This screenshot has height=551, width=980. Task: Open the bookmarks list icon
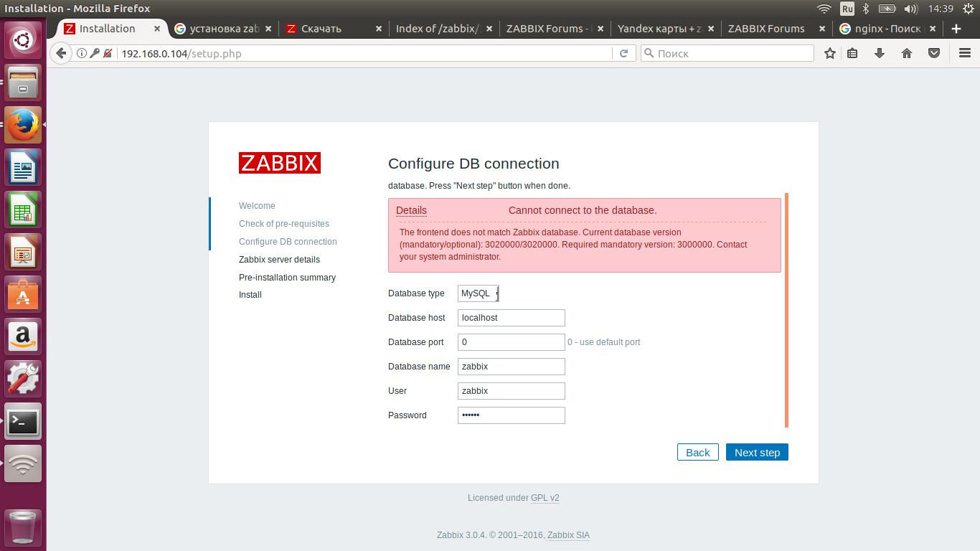tap(852, 53)
